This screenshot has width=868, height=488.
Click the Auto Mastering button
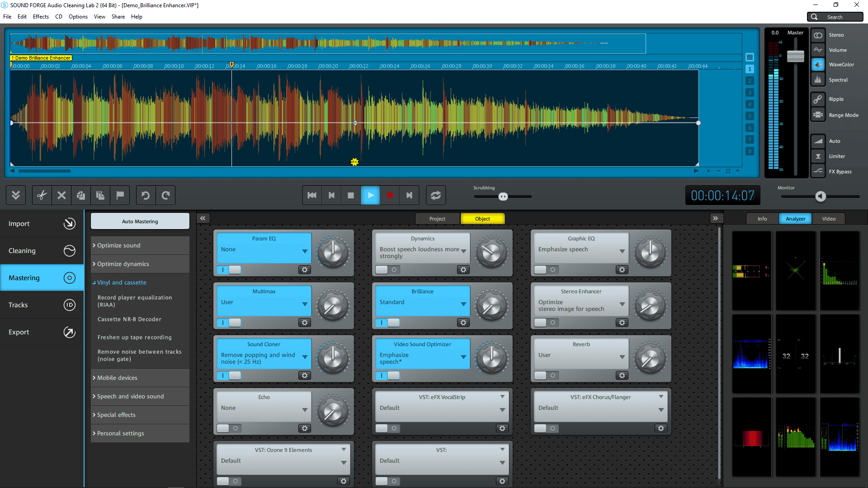point(140,221)
